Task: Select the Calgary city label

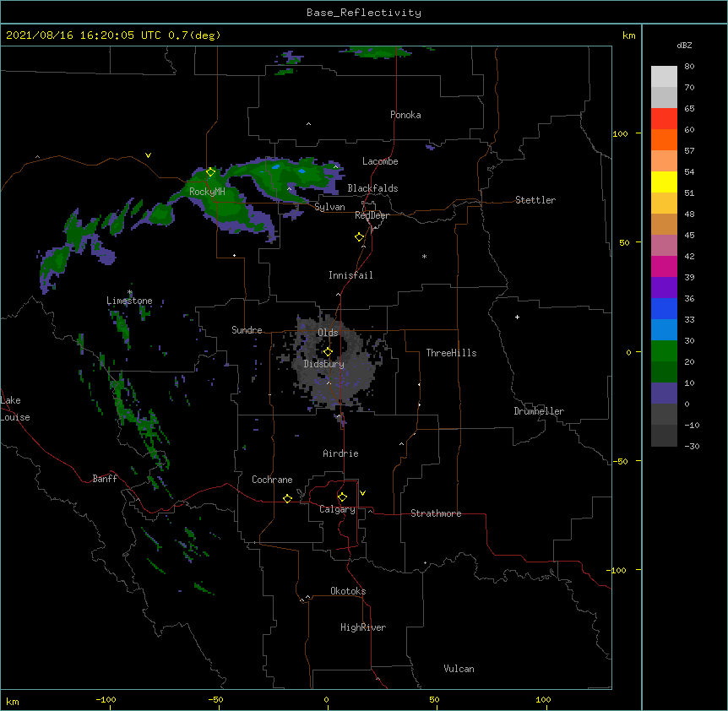Action: (337, 509)
